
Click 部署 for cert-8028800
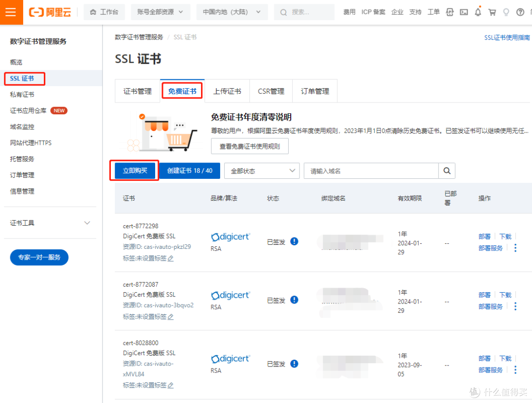pyautogui.click(x=485, y=359)
